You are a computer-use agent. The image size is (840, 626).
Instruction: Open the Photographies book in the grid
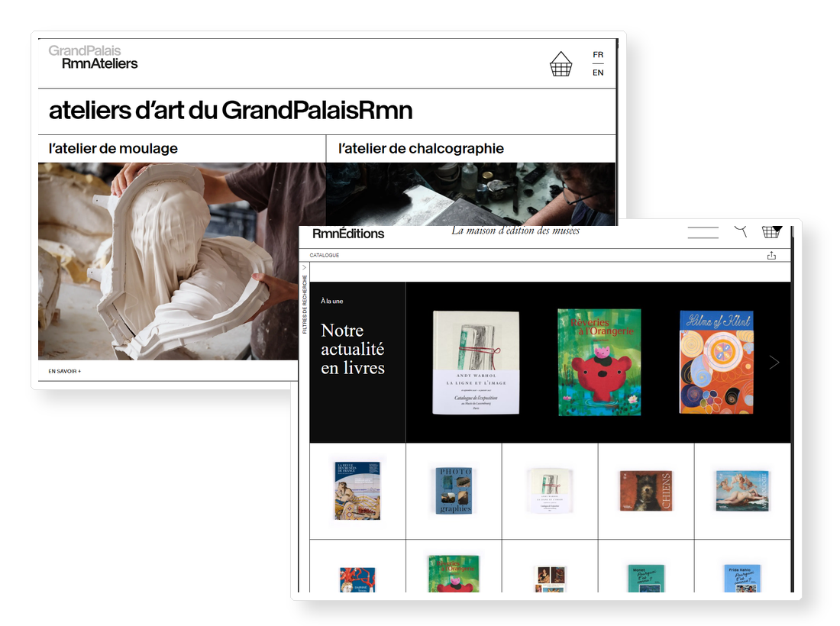tap(454, 491)
